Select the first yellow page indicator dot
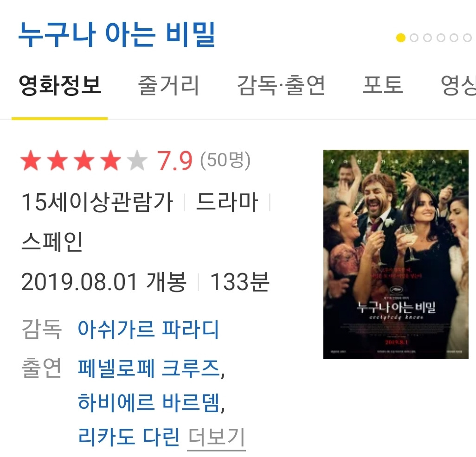This screenshot has height=457, width=476. click(x=401, y=38)
